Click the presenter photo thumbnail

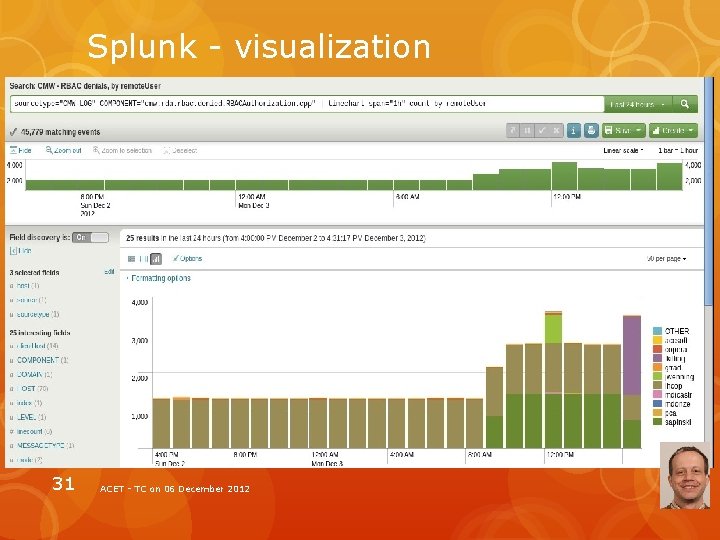tap(685, 475)
